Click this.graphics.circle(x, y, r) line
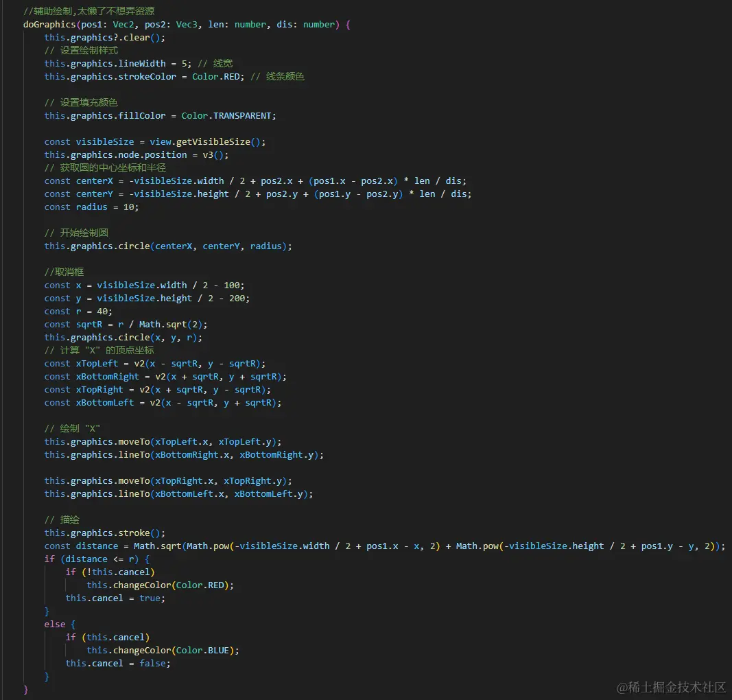The image size is (732, 700). [x=123, y=338]
